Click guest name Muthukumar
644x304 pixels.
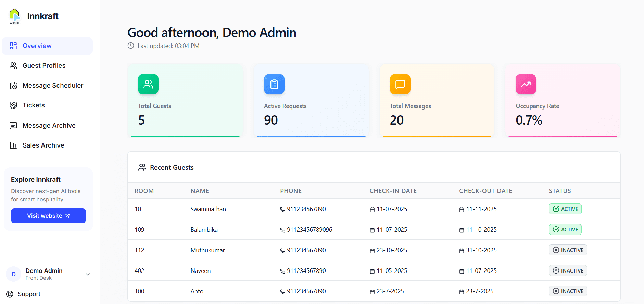[208, 250]
